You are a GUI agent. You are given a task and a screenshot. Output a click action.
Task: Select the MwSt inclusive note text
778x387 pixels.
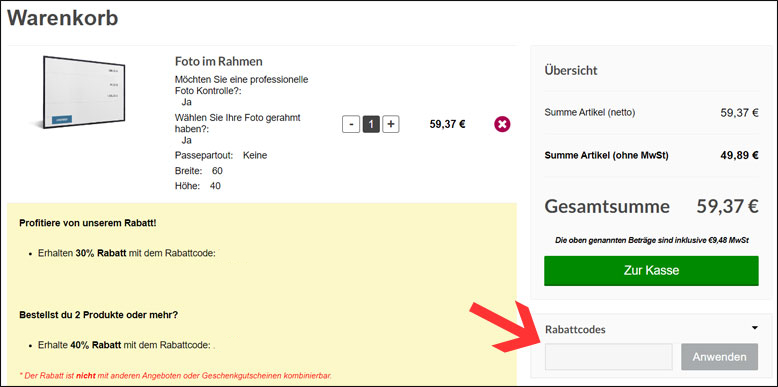(651, 240)
